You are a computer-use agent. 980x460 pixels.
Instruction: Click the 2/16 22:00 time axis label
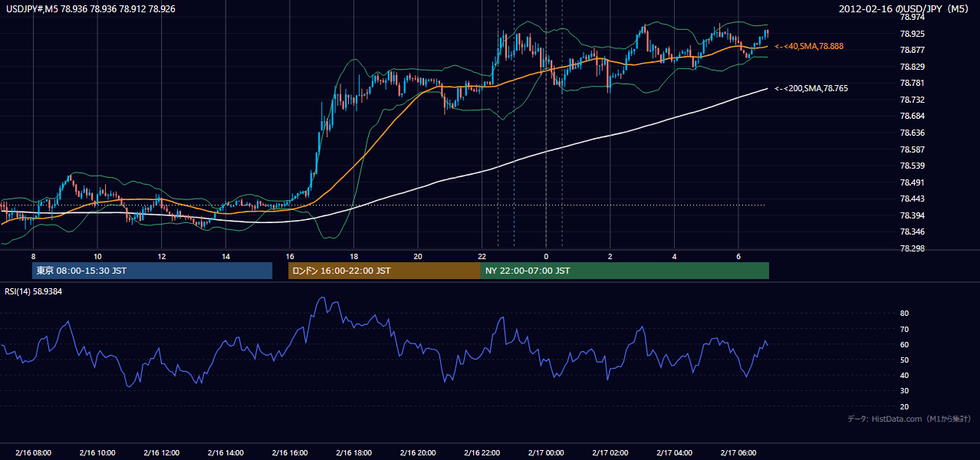tap(482, 452)
